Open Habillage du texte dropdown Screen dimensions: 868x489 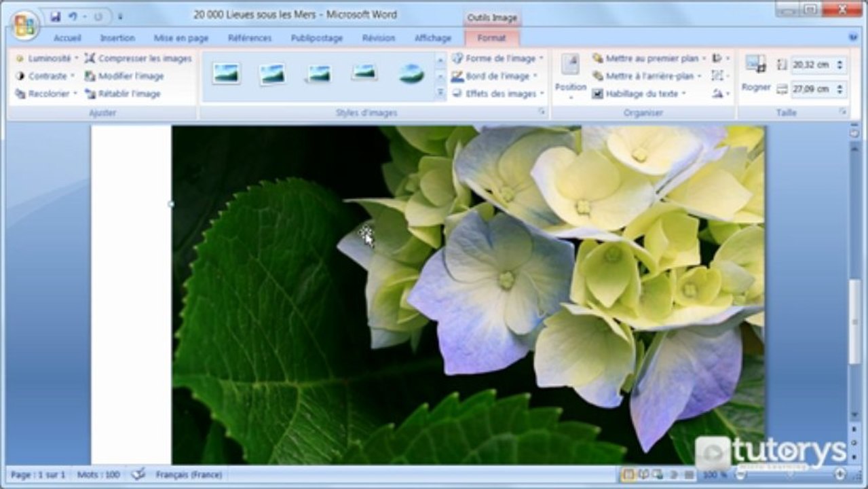point(639,94)
